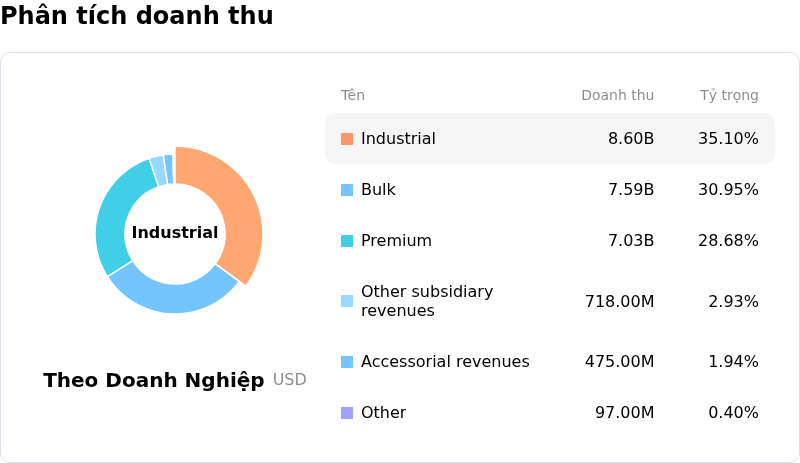Click the Accessorial revenues legend swatch
The width and height of the screenshot is (800, 463).
click(x=347, y=362)
